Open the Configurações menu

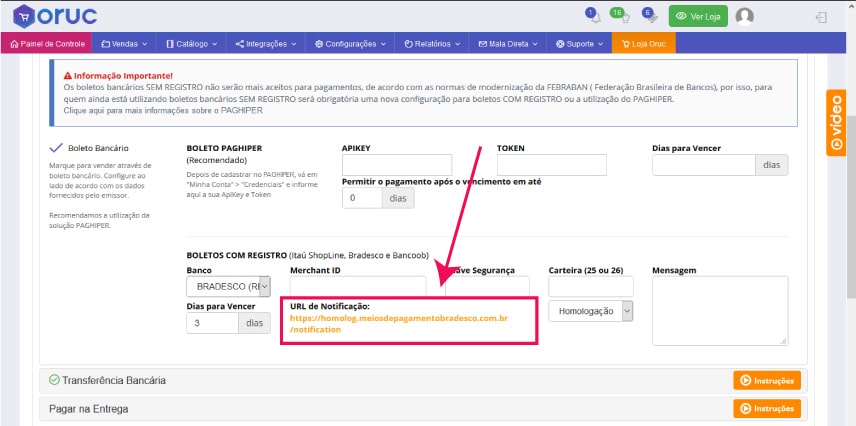[x=350, y=44]
